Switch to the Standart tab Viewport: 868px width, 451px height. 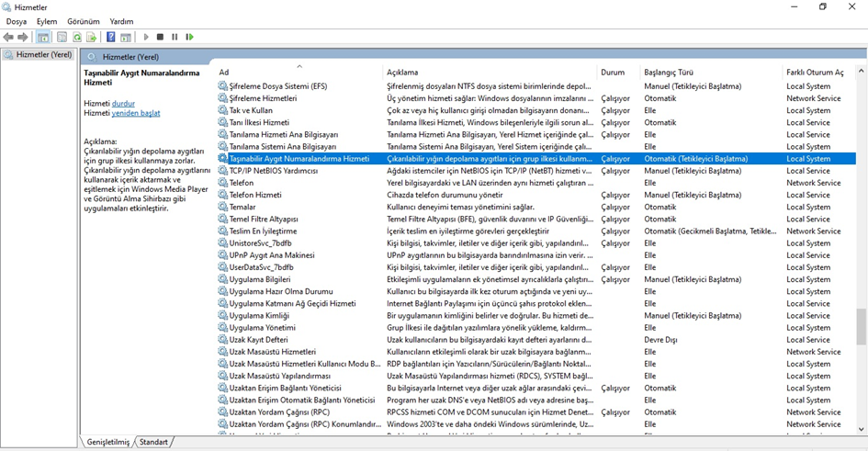[153, 442]
